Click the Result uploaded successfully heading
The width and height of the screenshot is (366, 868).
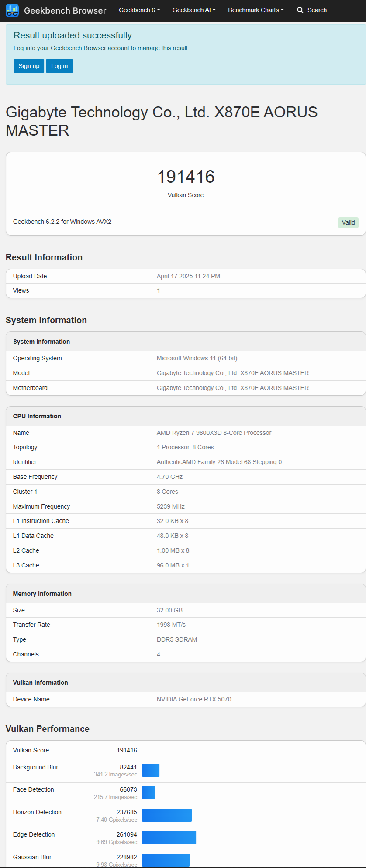[73, 35]
